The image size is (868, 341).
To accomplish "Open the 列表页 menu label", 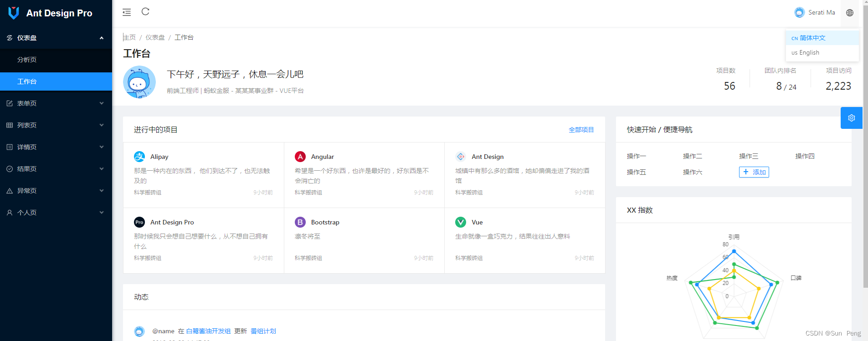I will (x=27, y=125).
